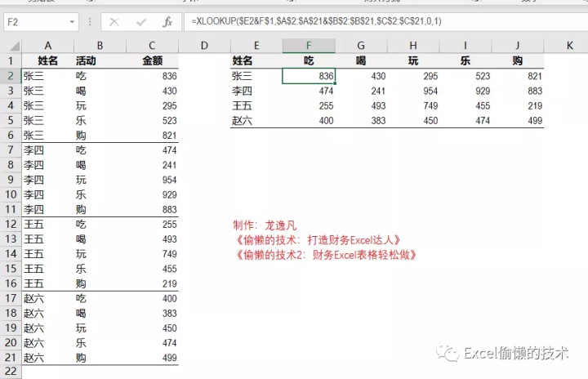Image resolution: width=588 pixels, height=379 pixels.
Task: Click cell B4 containing 玩
Action: coord(100,106)
